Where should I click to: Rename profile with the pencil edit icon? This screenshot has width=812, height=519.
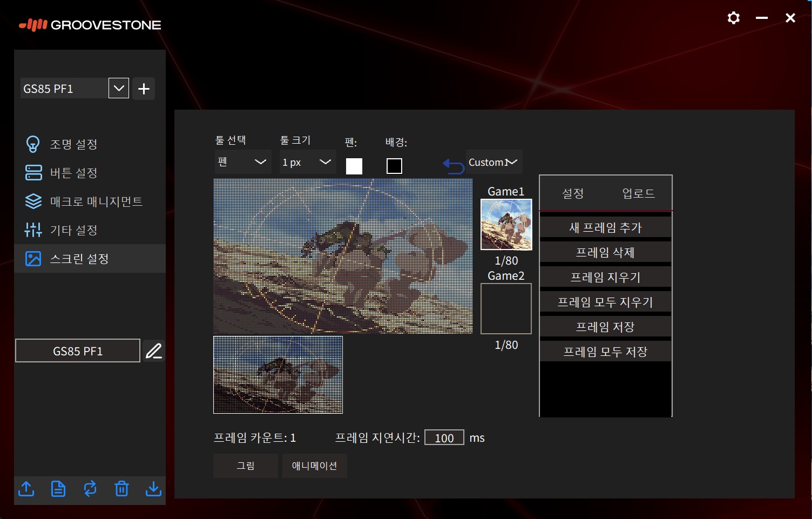154,351
